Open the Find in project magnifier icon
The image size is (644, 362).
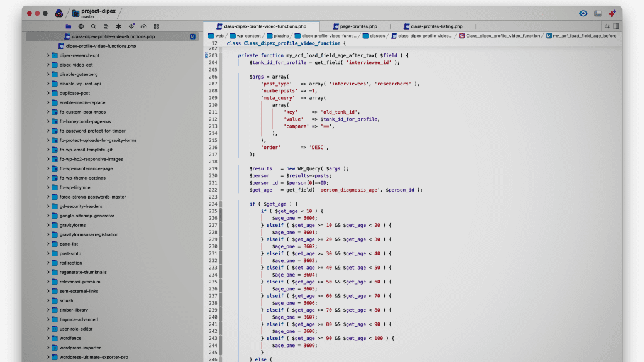click(94, 26)
